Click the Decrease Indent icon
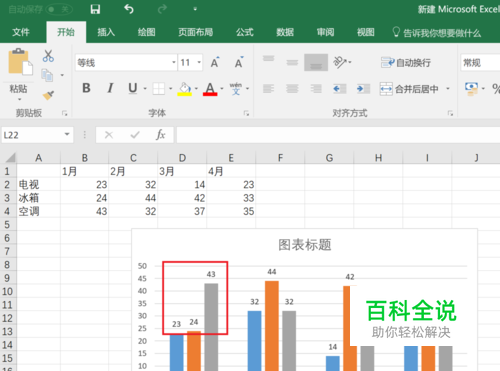 click(x=339, y=89)
